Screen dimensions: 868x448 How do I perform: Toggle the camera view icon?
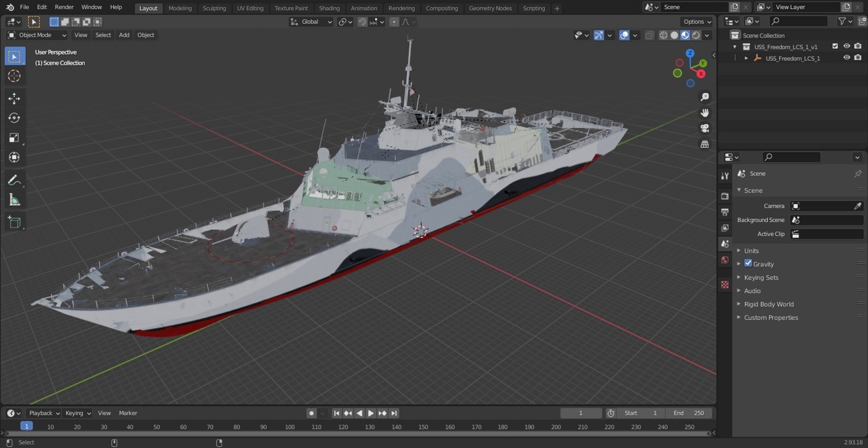[x=704, y=128]
